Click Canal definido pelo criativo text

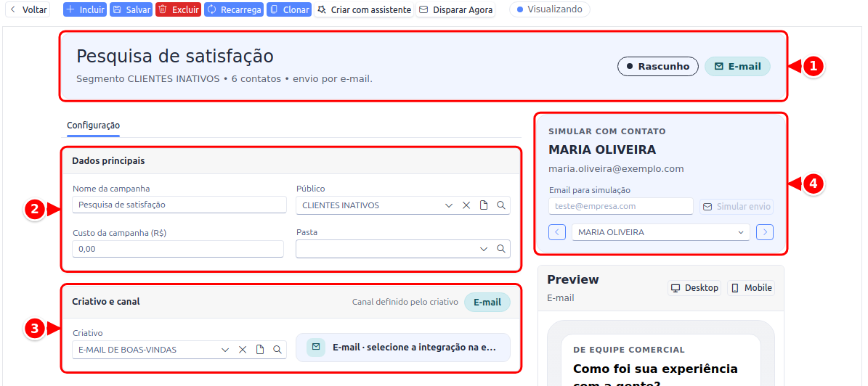point(405,303)
